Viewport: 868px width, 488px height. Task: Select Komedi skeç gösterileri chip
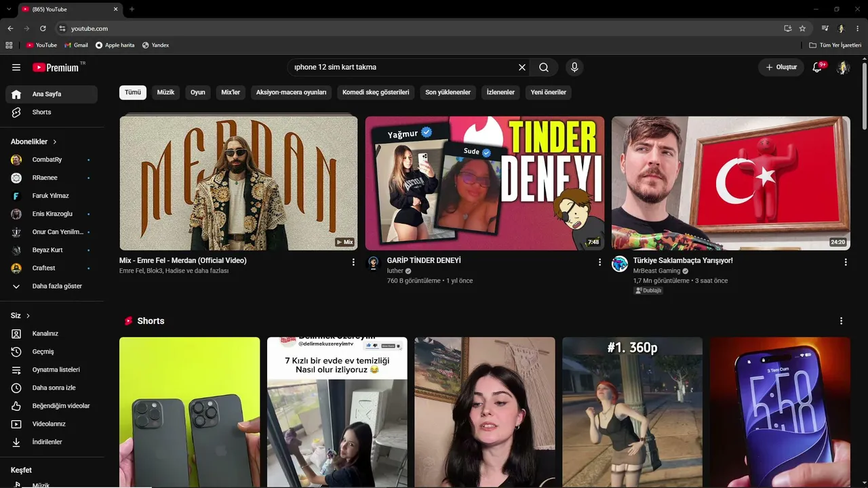tap(376, 92)
